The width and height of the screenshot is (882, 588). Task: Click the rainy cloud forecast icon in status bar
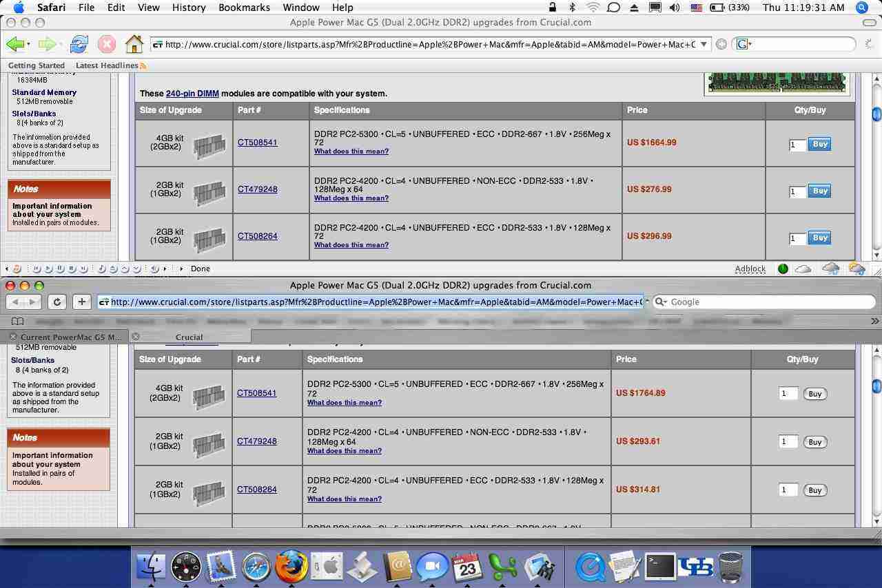click(x=830, y=269)
